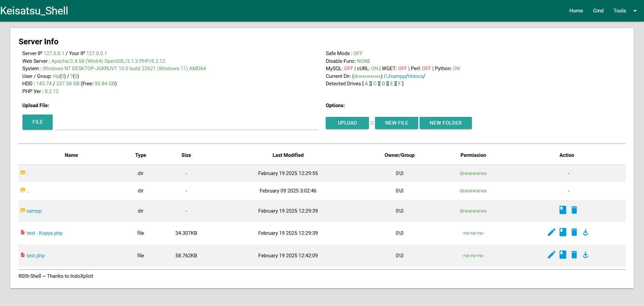
Task: Click the trash icon for test - Kopya.php
Action: [574, 232]
